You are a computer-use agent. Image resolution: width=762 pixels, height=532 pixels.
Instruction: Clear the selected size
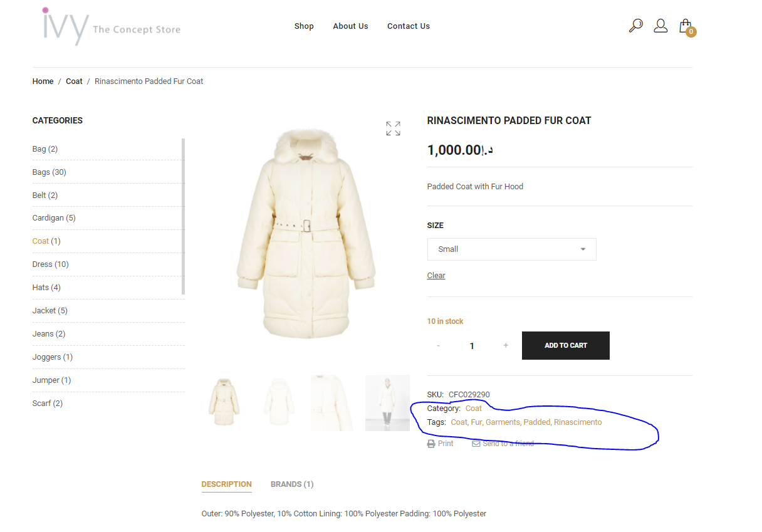[x=436, y=276]
